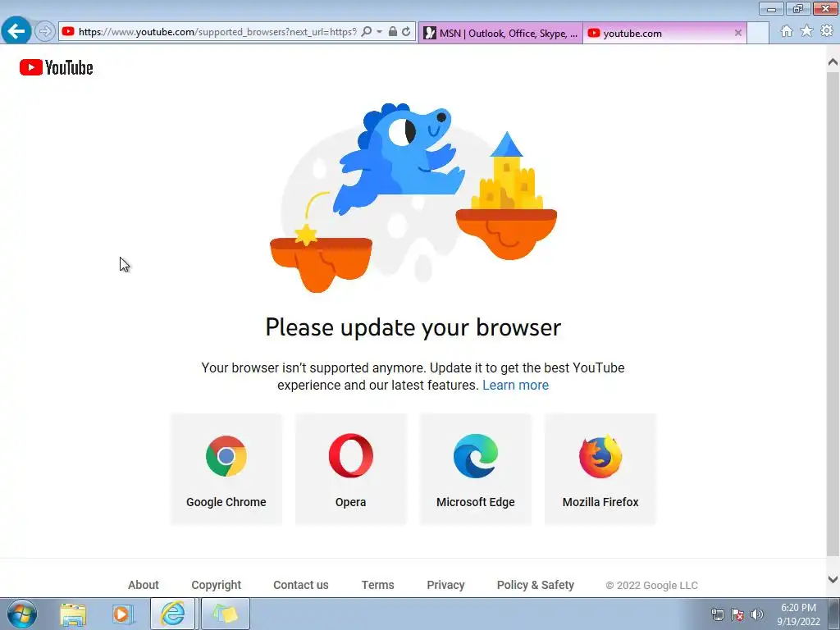Click the Google Chrome label

tap(226, 502)
